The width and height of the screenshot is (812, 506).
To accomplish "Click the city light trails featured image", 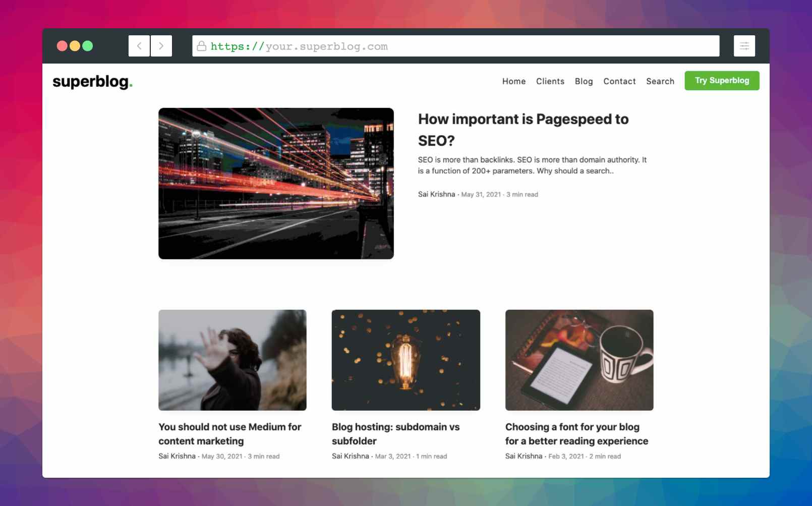I will [276, 184].
